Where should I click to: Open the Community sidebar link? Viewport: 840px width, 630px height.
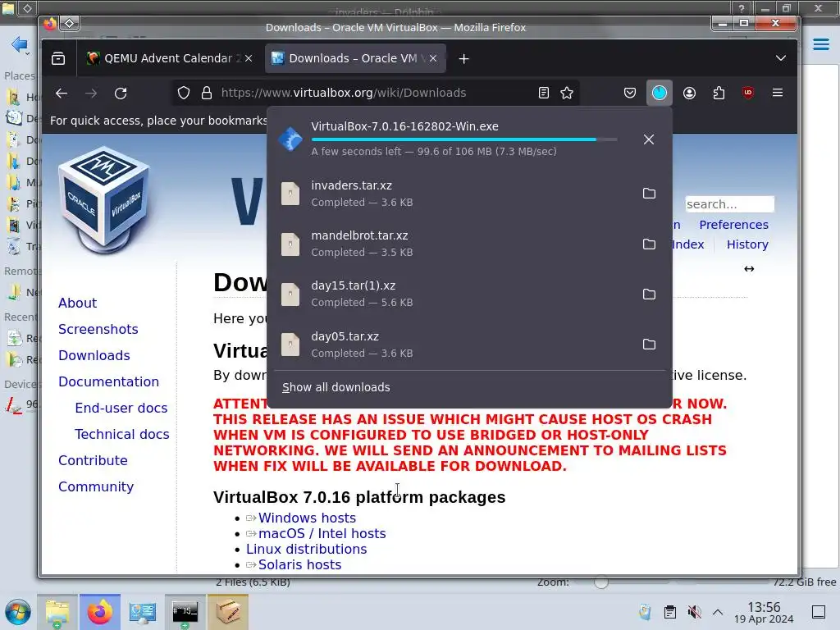(x=96, y=487)
